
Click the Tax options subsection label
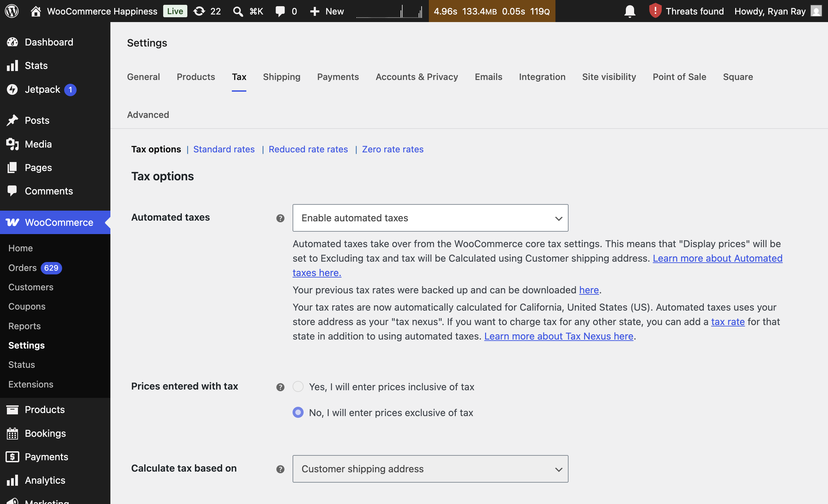tap(156, 149)
